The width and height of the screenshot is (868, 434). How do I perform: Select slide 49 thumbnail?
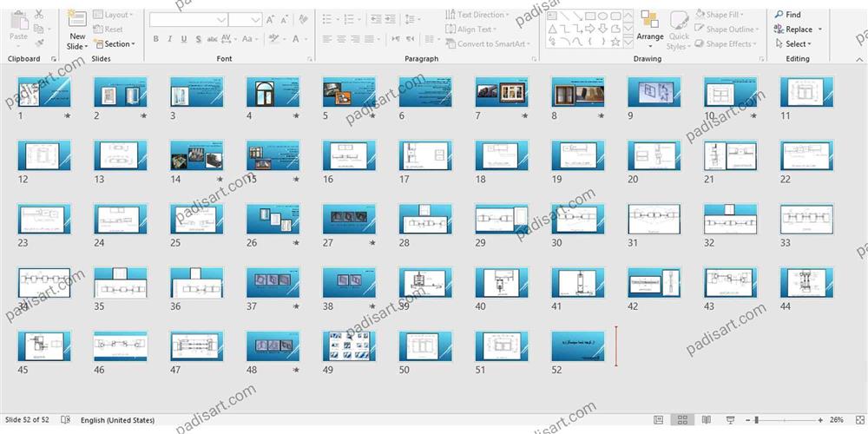click(x=349, y=345)
